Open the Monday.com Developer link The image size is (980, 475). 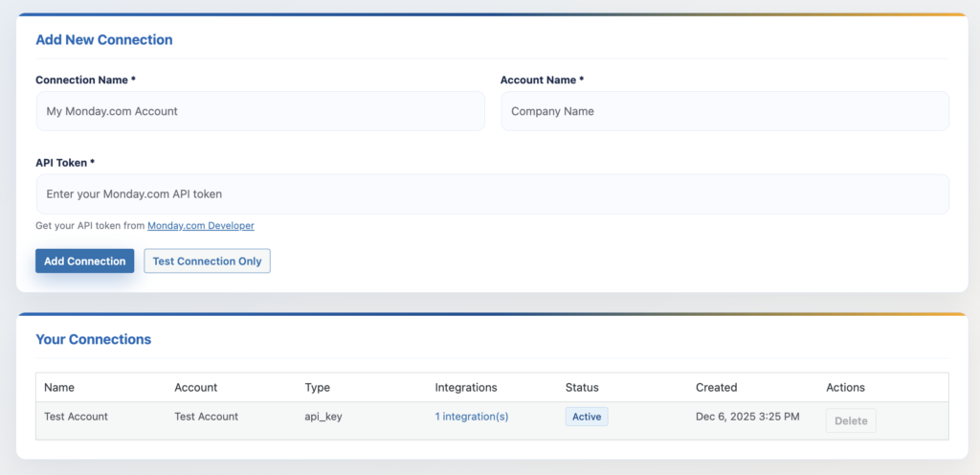201,226
